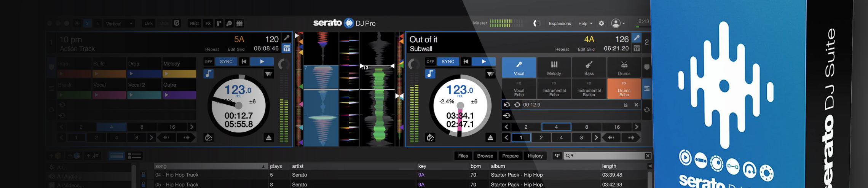Toggle Repeat on the 10 pm deck
The image size is (868, 188).
212,49
